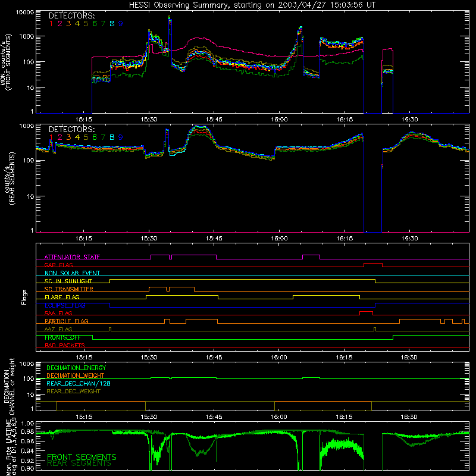Viewport: 476px width, 476px height.
Task: Select cyan detector 8 in front segments legend
Action: coord(112,24)
